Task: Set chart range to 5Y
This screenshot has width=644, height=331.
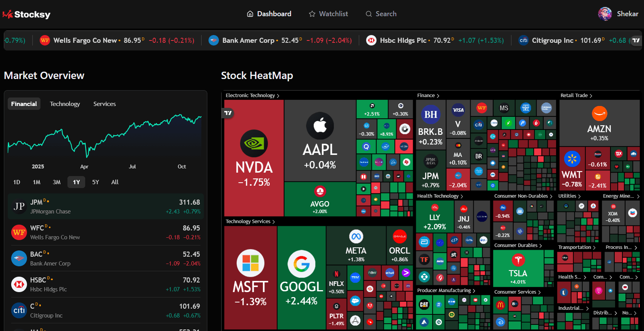Action: (96, 182)
